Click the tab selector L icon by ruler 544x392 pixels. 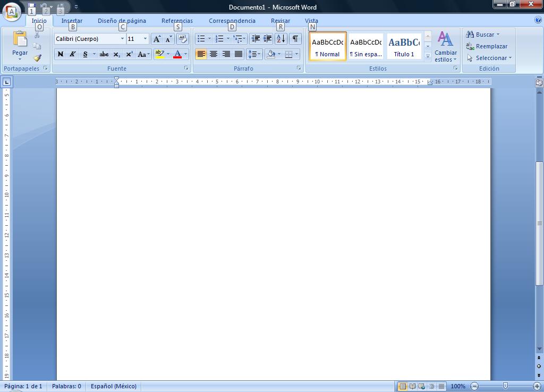(6, 82)
